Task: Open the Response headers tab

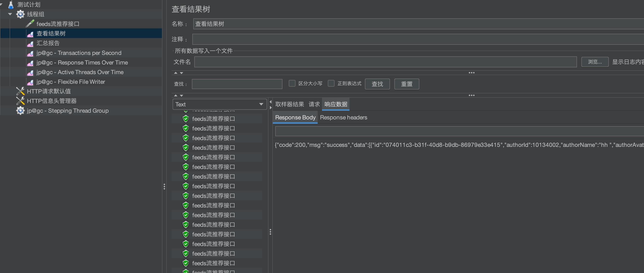Action: click(x=343, y=117)
